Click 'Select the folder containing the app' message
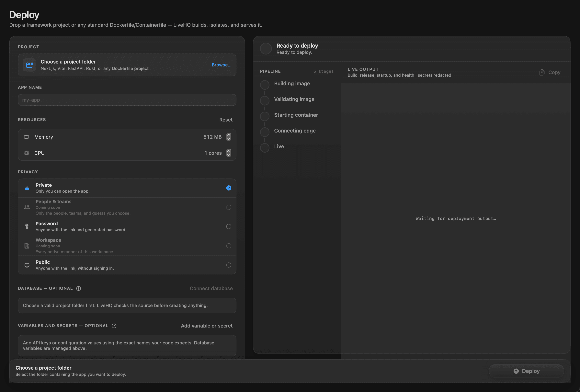Screen dimensions: 580x392 click(x=71, y=374)
